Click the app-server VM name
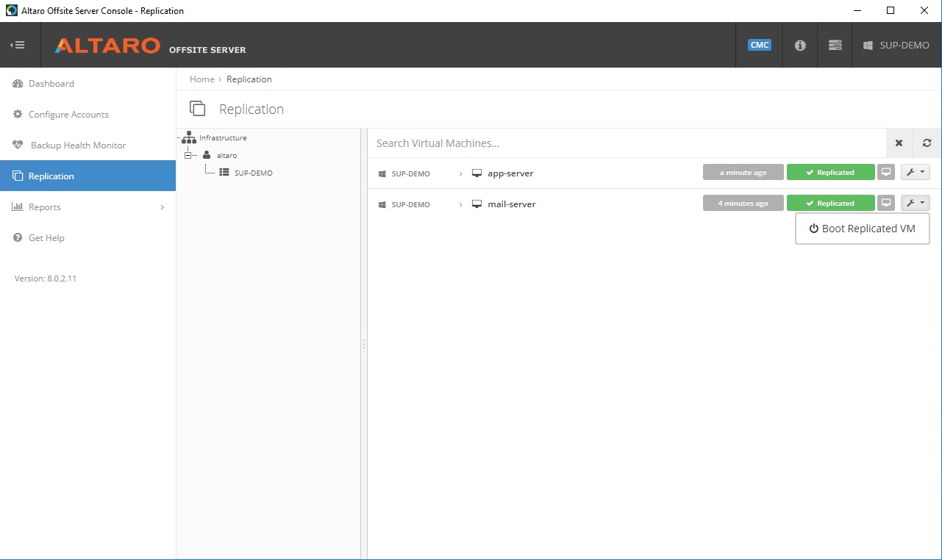 coord(510,173)
